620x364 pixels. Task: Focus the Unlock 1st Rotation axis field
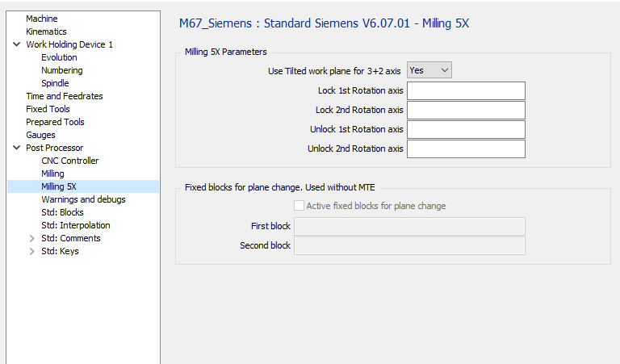coord(466,129)
